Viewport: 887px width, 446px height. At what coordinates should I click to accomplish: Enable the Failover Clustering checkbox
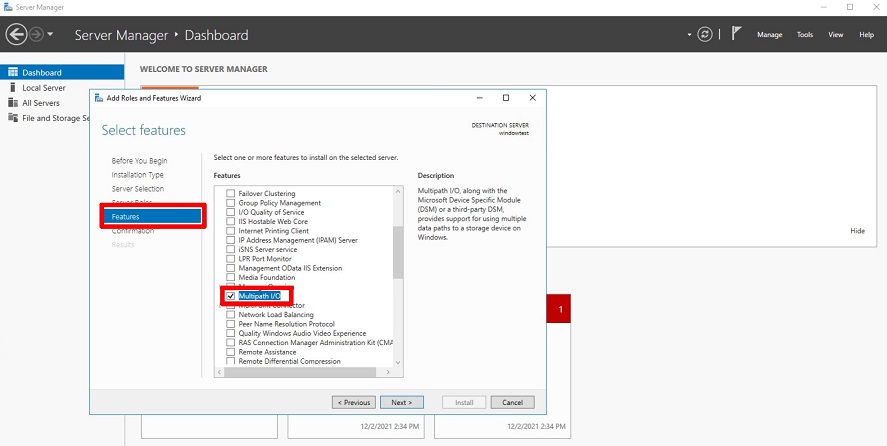(x=231, y=194)
